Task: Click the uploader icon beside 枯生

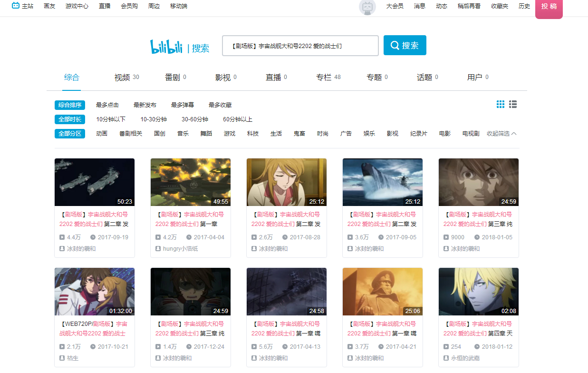Action: coord(62,358)
